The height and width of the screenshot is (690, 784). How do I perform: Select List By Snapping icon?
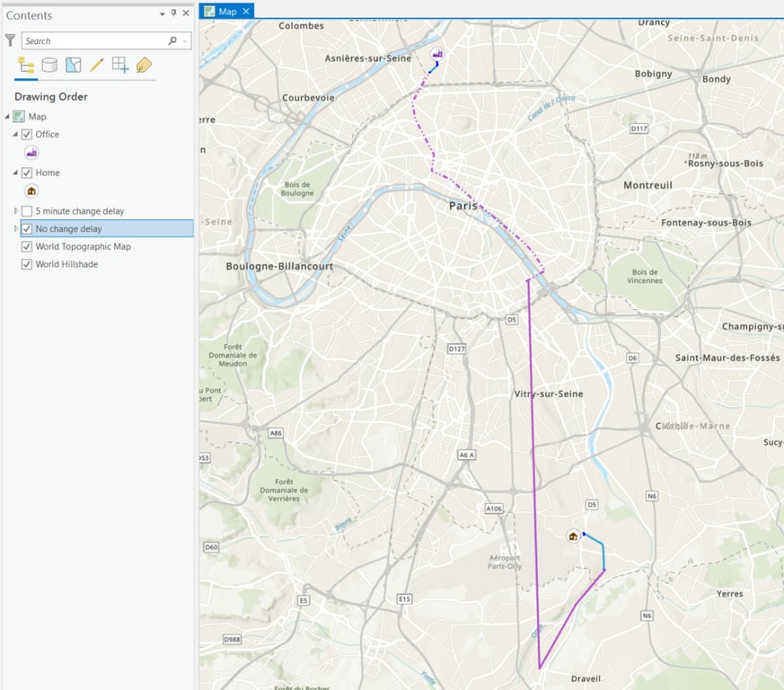[120, 65]
